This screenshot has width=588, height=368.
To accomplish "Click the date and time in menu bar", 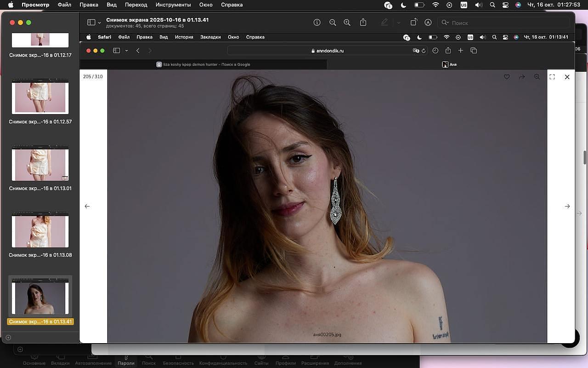I will 554,5.
